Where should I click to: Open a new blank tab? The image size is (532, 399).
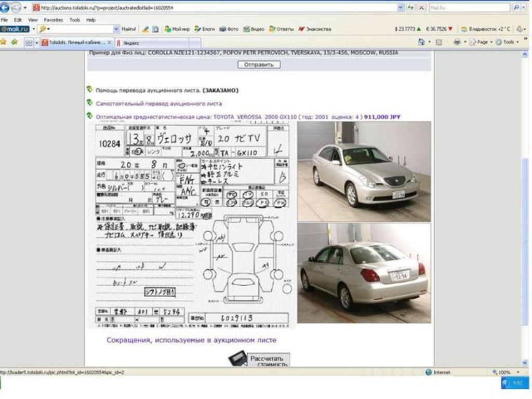(195, 43)
